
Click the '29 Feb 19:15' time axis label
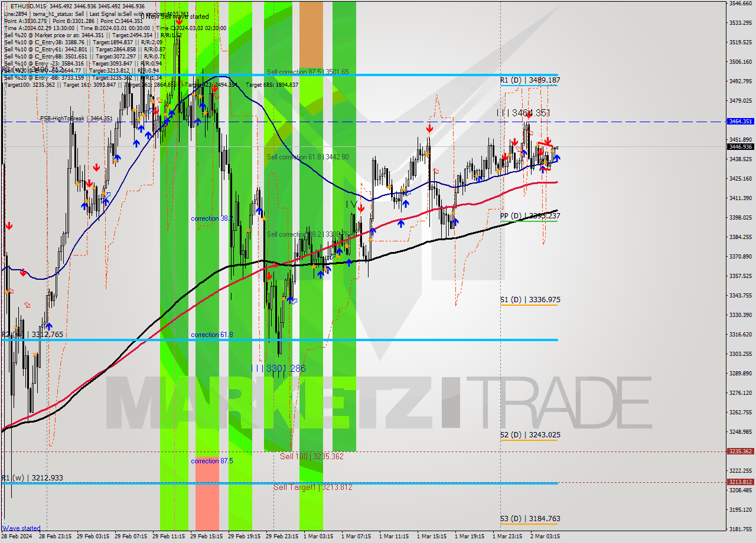[244, 537]
